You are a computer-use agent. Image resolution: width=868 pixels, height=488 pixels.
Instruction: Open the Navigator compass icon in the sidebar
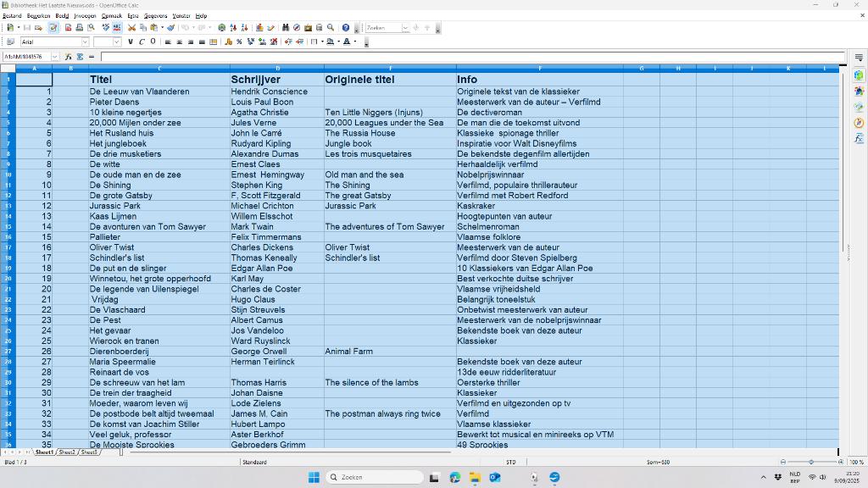tap(859, 123)
